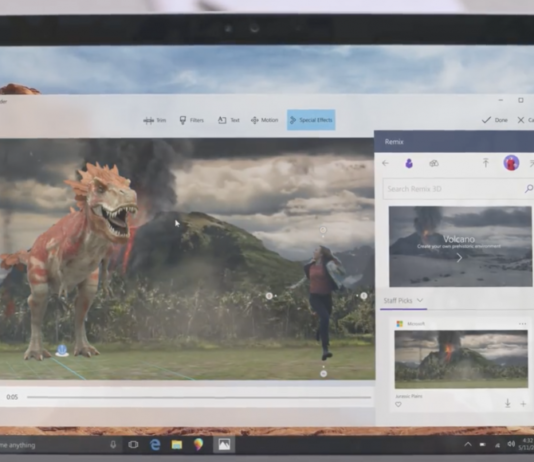The image size is (534, 462).
Task: Click the right rotation handle beside the woman
Action: coord(364,296)
